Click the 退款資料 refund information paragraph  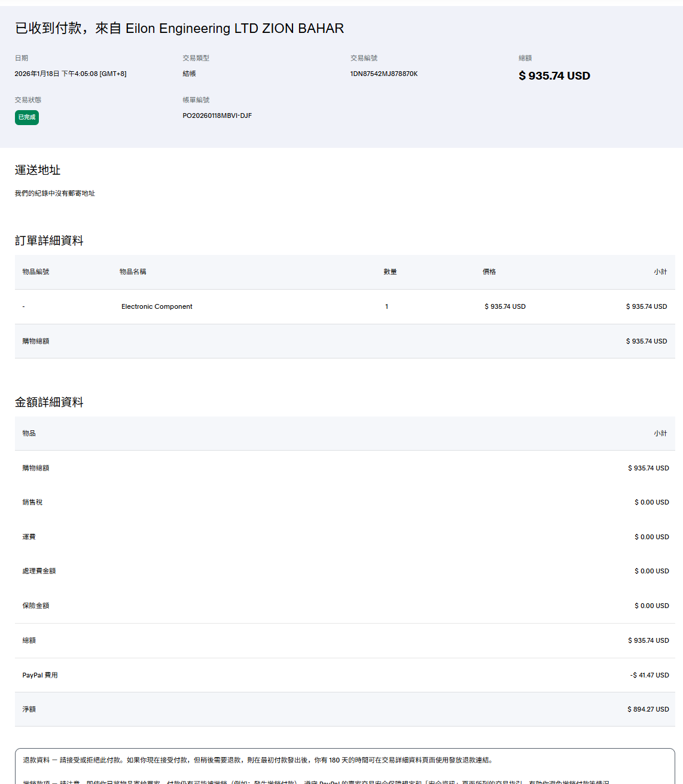257,760
